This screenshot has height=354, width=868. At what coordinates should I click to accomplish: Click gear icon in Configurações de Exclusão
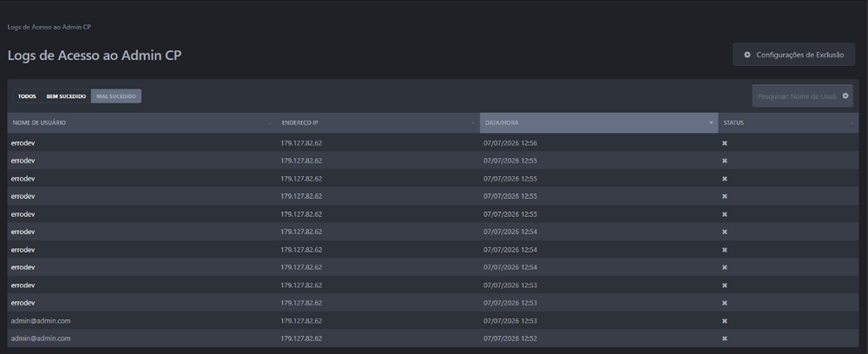[x=747, y=55]
